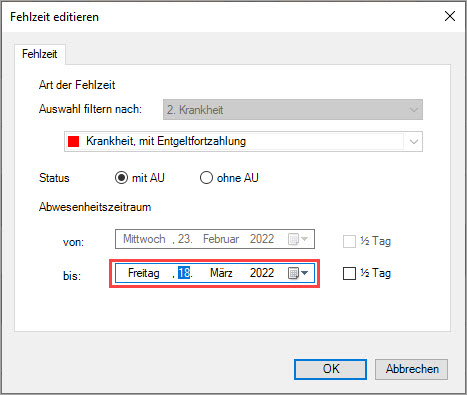Viewport: 467px width, 395px height.
Task: Click the 'Februar' month in the von field
Action: tap(221, 239)
